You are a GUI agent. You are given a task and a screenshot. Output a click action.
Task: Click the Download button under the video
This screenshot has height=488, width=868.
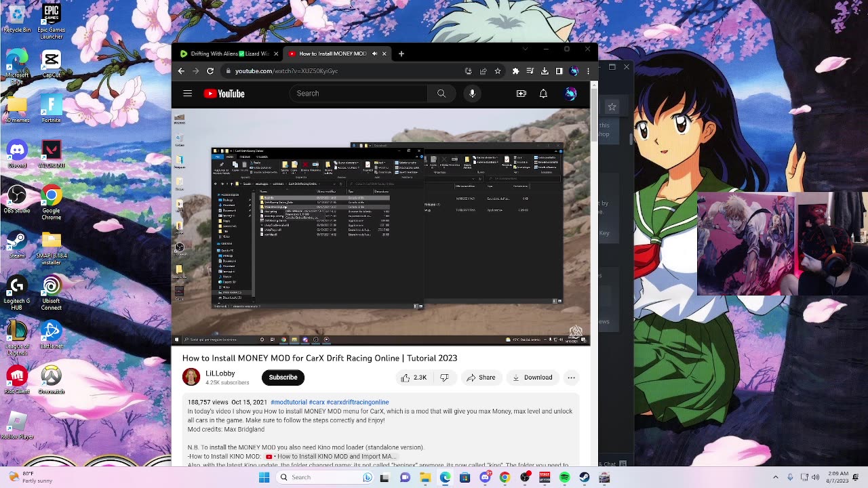coord(532,378)
